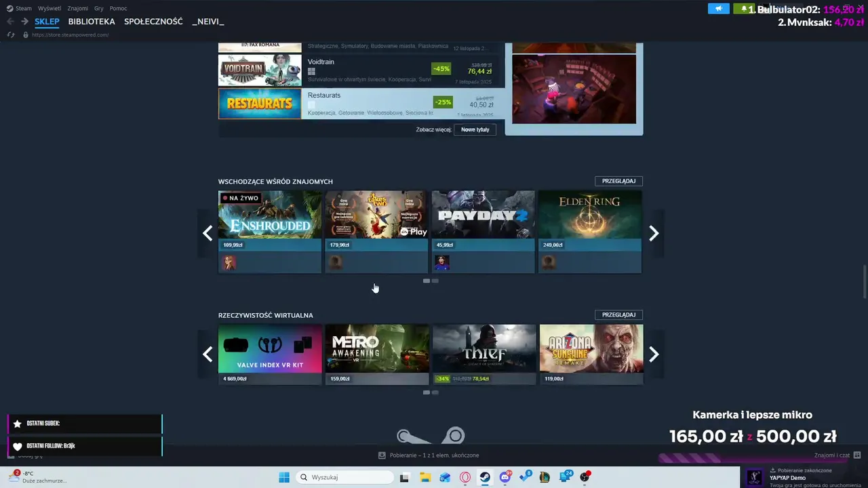This screenshot has height=488, width=868.
Task: Click PRZEGLĄDAJ for Wschodzące wśród znajomych
Action: coord(618,181)
